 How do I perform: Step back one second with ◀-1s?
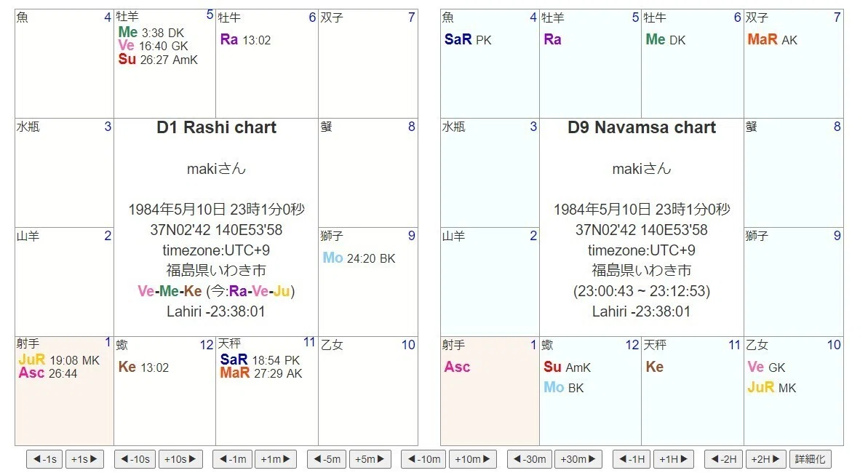tap(44, 459)
